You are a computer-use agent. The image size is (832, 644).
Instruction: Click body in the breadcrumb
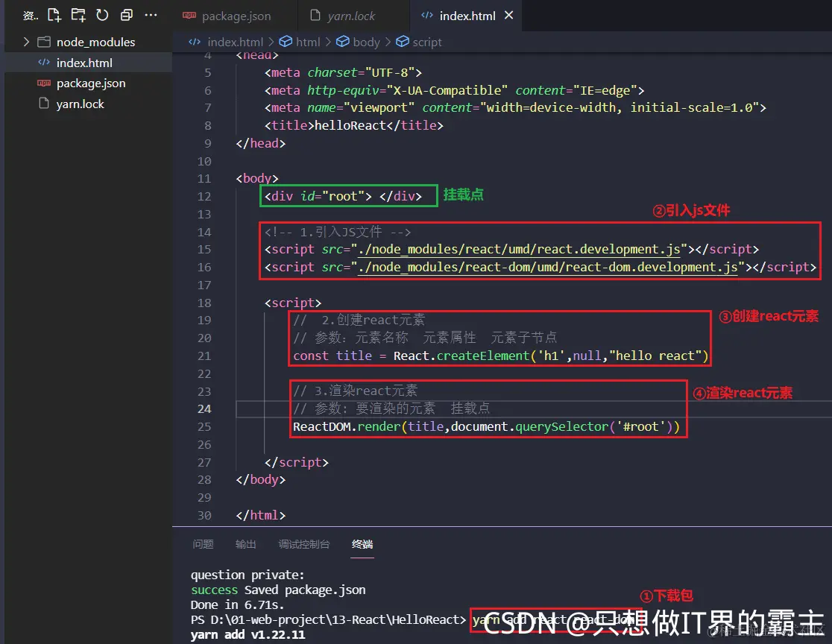(x=366, y=42)
